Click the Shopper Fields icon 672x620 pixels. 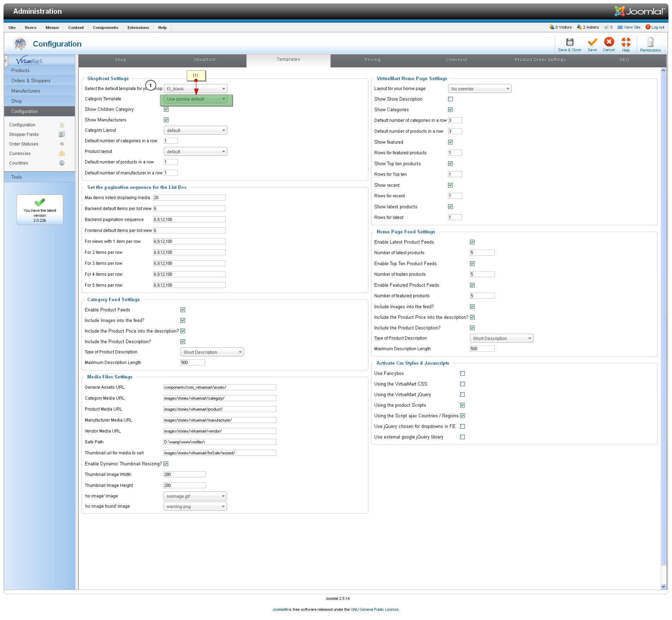click(62, 135)
